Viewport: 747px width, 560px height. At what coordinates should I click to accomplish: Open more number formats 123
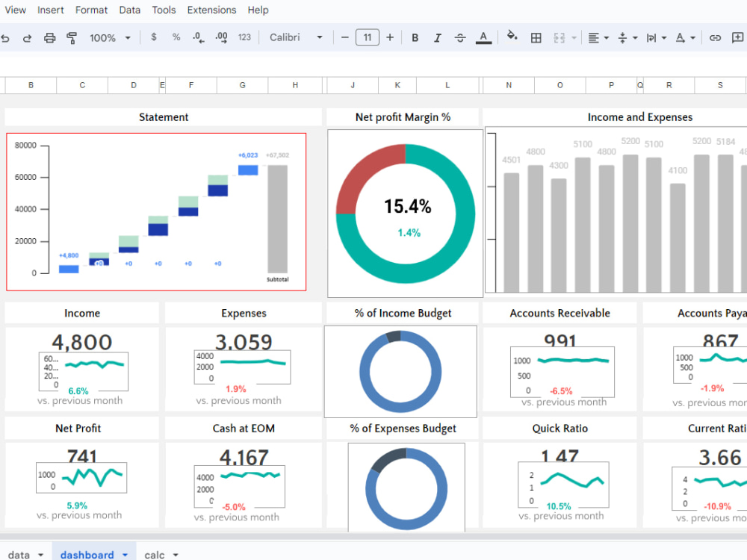tap(244, 37)
